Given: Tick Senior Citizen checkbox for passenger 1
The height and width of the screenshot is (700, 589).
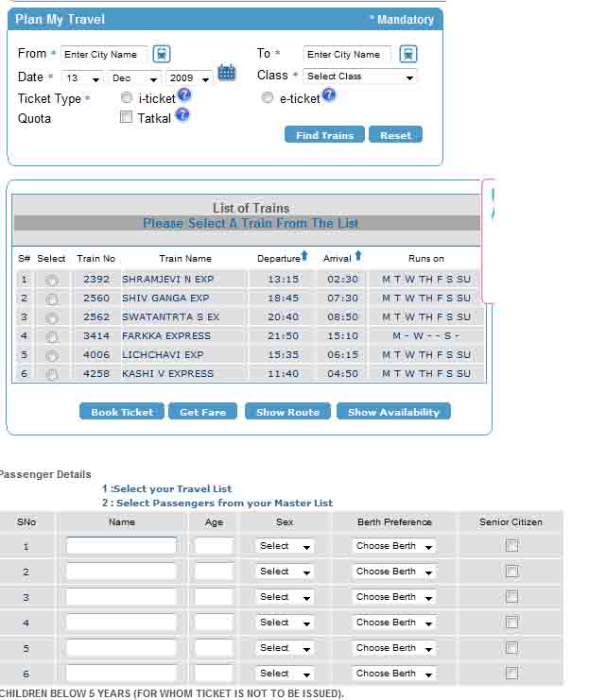Looking at the screenshot, I should tap(511, 545).
